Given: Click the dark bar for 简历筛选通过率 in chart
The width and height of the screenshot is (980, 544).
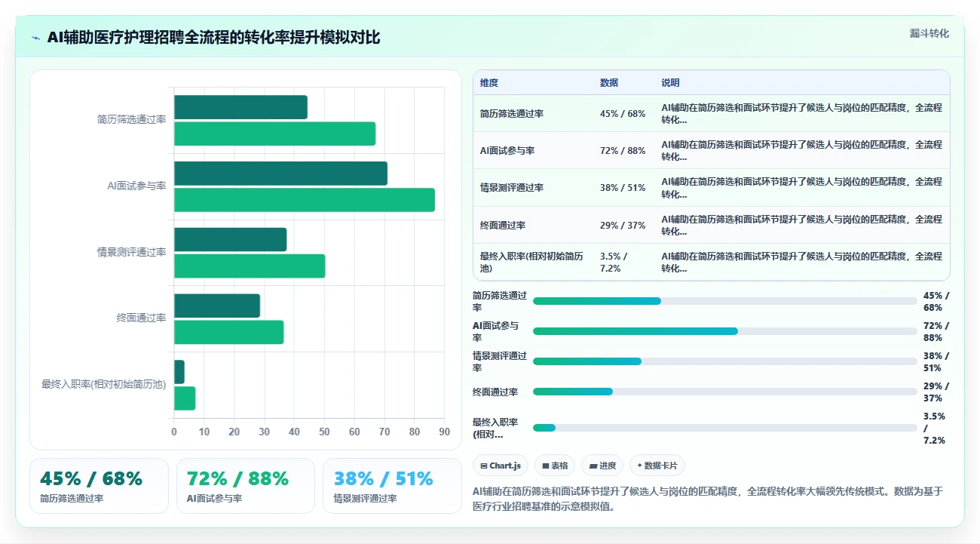Looking at the screenshot, I should (240, 107).
